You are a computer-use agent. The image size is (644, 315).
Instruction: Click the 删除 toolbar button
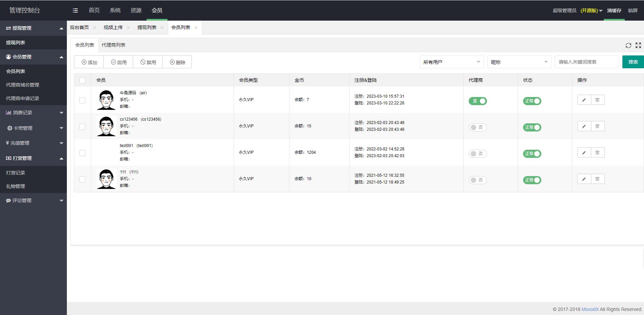(x=177, y=62)
